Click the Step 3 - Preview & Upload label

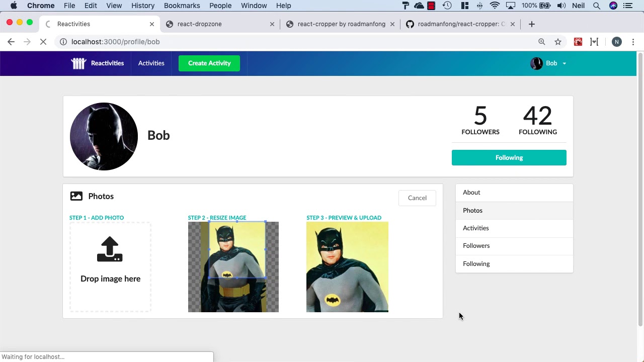(x=344, y=218)
